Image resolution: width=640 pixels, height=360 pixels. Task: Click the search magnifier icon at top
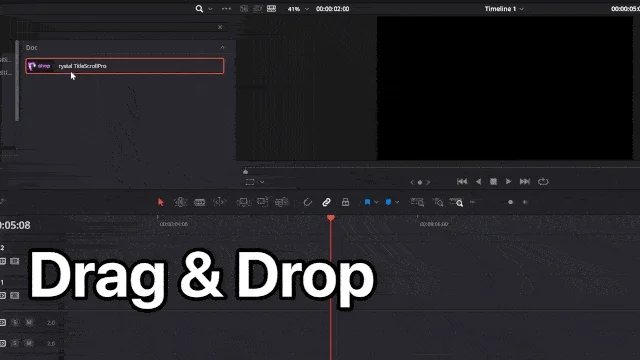coord(199,9)
